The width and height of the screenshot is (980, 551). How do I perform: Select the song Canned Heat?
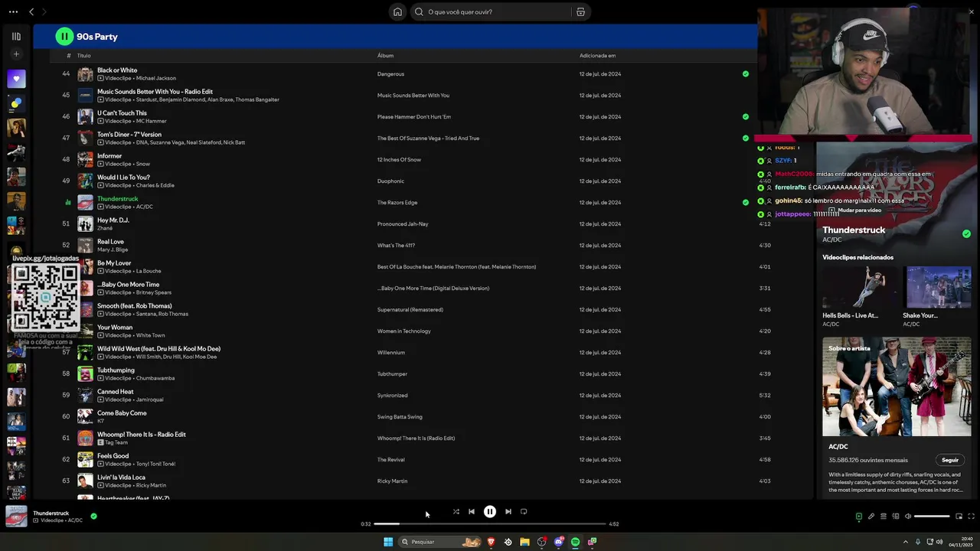[116, 392]
